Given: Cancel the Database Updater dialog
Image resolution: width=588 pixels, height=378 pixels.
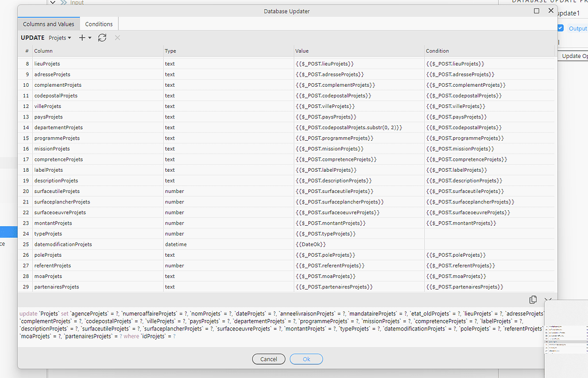Looking at the screenshot, I should click(x=268, y=358).
